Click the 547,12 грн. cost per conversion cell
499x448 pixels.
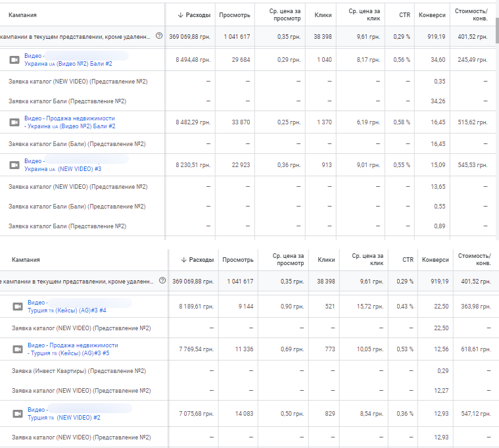click(476, 414)
